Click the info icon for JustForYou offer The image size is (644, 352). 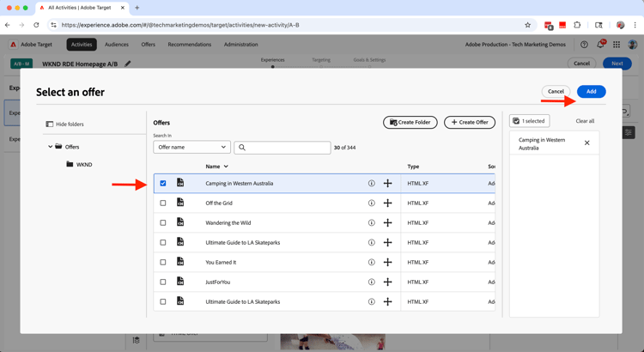[372, 282]
